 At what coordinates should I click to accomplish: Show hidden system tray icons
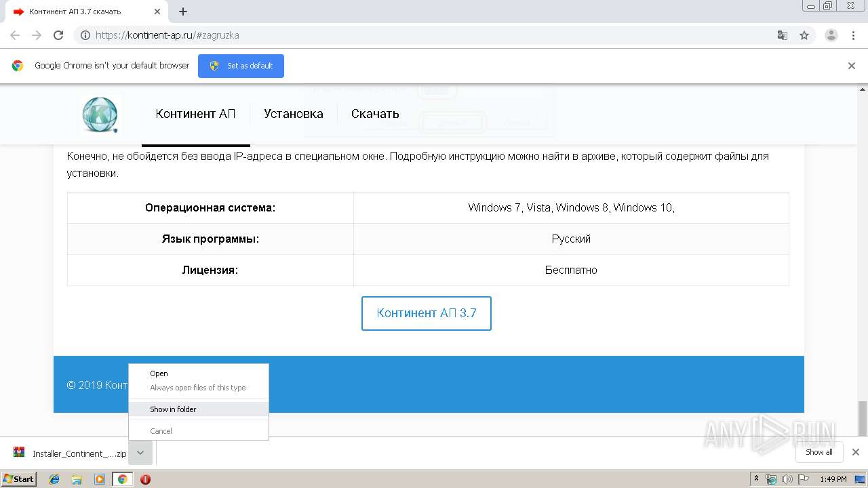click(x=756, y=479)
